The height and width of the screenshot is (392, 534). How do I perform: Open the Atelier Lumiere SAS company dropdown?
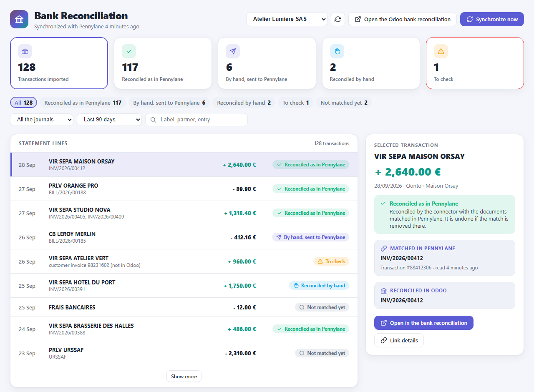287,19
